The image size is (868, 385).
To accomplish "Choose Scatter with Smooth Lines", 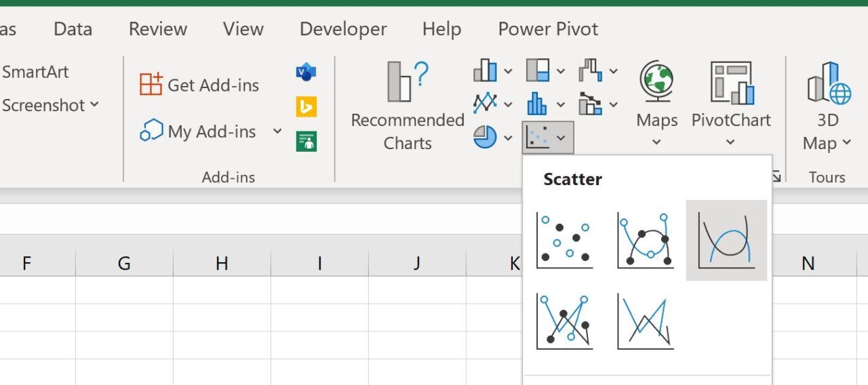I will click(x=726, y=240).
